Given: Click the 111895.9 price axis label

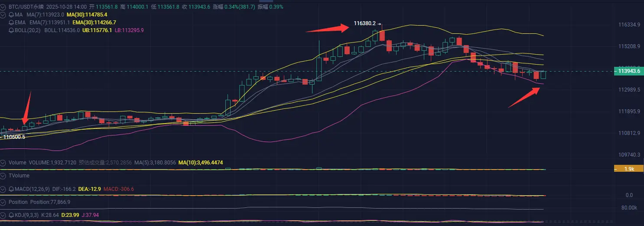Looking at the screenshot, I should pos(629,111).
